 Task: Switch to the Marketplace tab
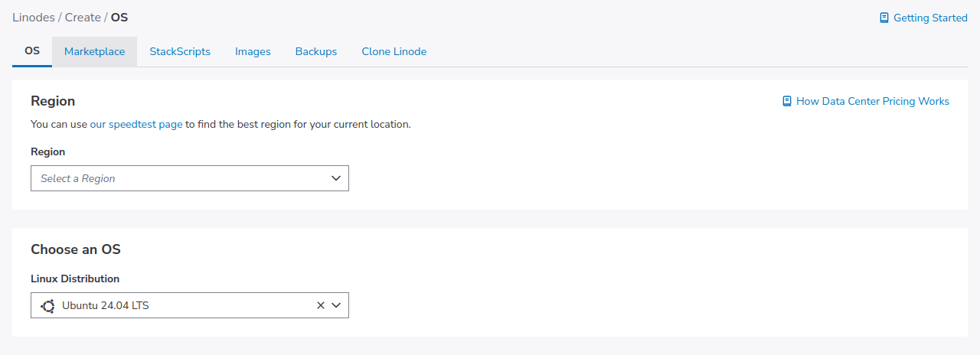click(94, 52)
